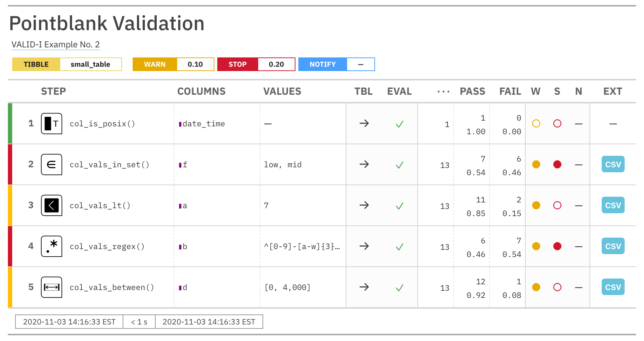Click the empty warn circle in step 1
644x341 pixels.
536,123
